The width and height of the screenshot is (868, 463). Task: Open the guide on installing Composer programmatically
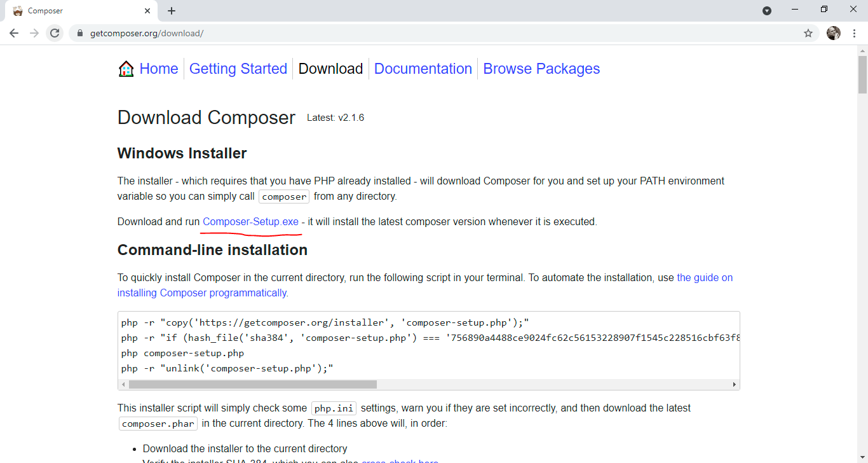[x=705, y=278]
